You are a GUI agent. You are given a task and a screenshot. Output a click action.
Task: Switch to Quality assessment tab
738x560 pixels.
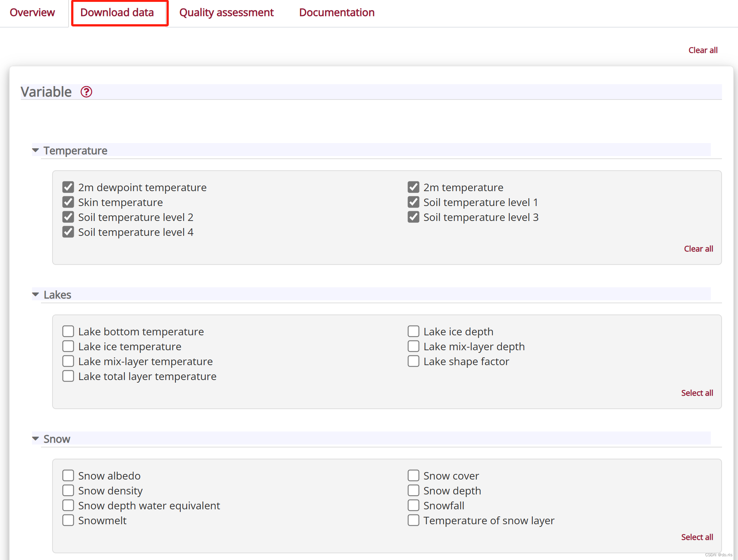point(226,12)
